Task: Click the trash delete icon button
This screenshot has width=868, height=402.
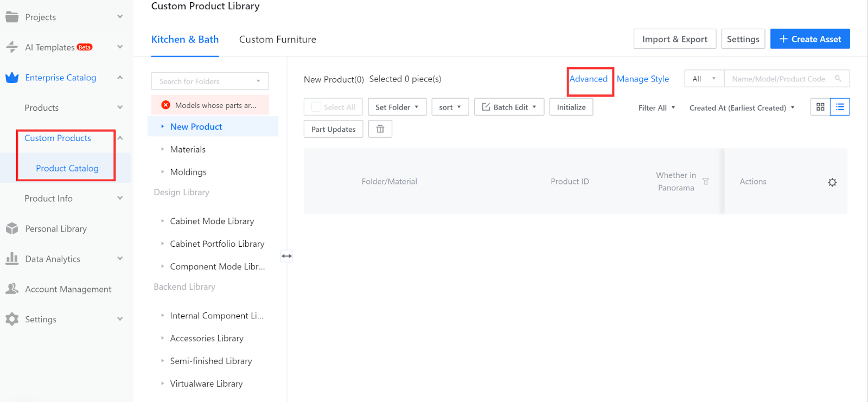Action: click(380, 129)
